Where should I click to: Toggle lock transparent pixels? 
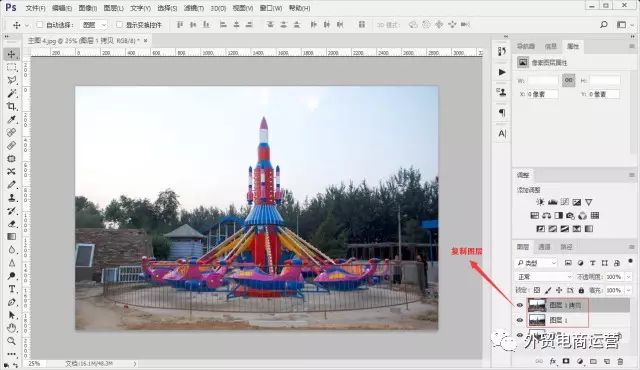(537, 290)
